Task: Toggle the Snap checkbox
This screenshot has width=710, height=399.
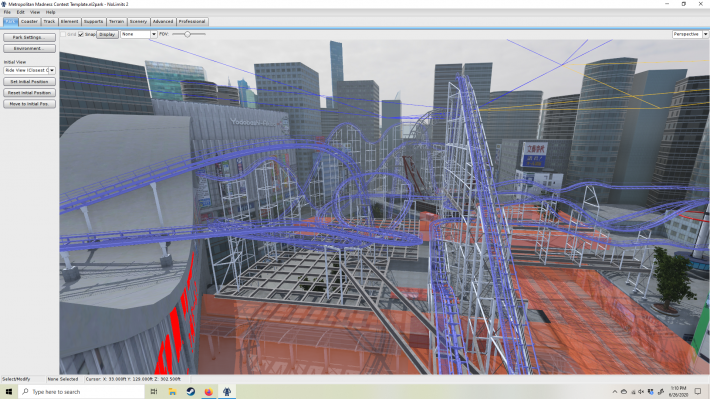Action: pos(81,34)
